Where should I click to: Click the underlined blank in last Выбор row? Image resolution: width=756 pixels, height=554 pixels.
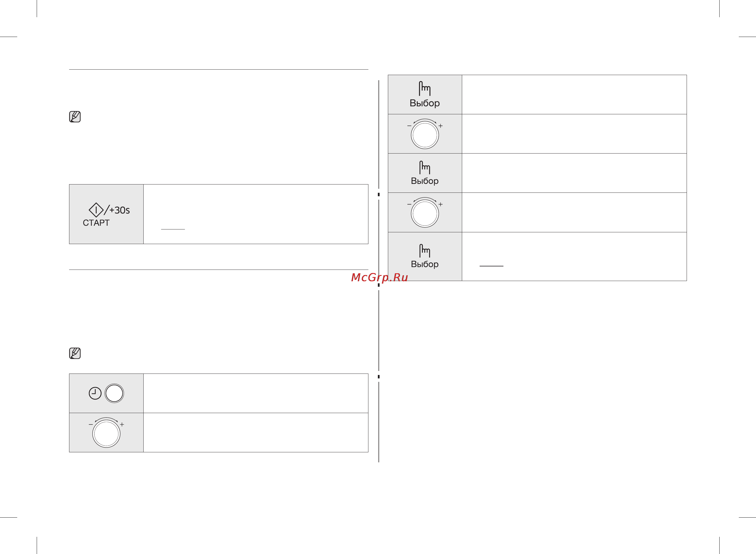tap(491, 266)
